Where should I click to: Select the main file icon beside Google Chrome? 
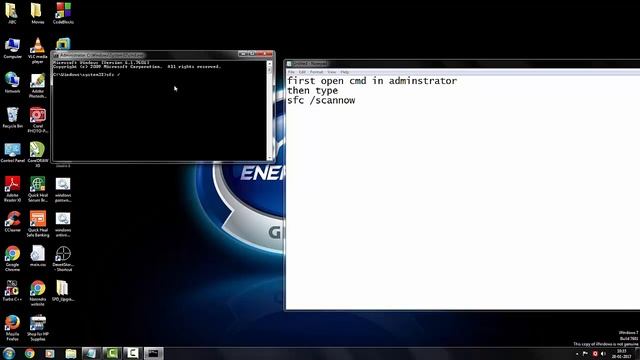38,256
